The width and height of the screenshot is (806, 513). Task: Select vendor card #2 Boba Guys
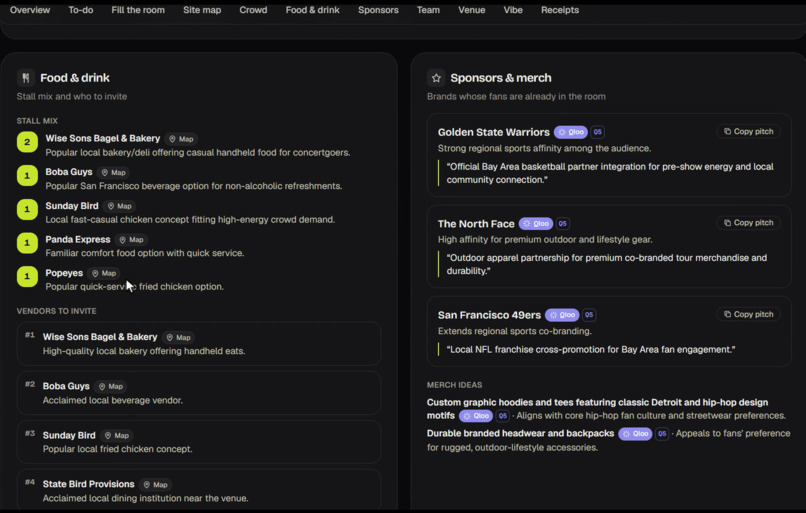(x=199, y=393)
